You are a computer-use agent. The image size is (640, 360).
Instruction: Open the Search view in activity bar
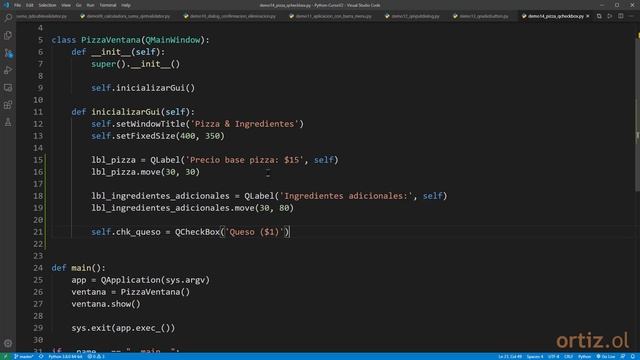pyautogui.click(x=8, y=18)
